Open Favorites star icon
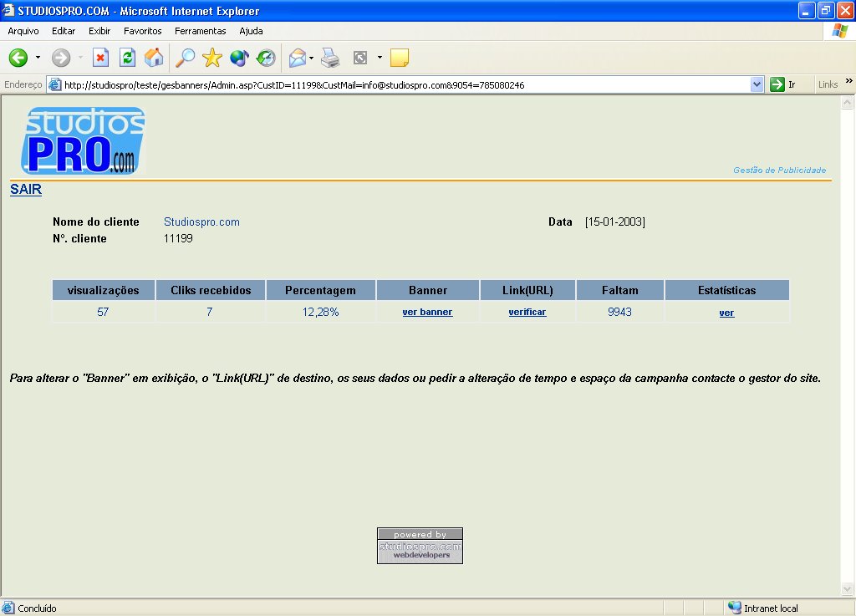The height and width of the screenshot is (616, 856). (x=212, y=58)
